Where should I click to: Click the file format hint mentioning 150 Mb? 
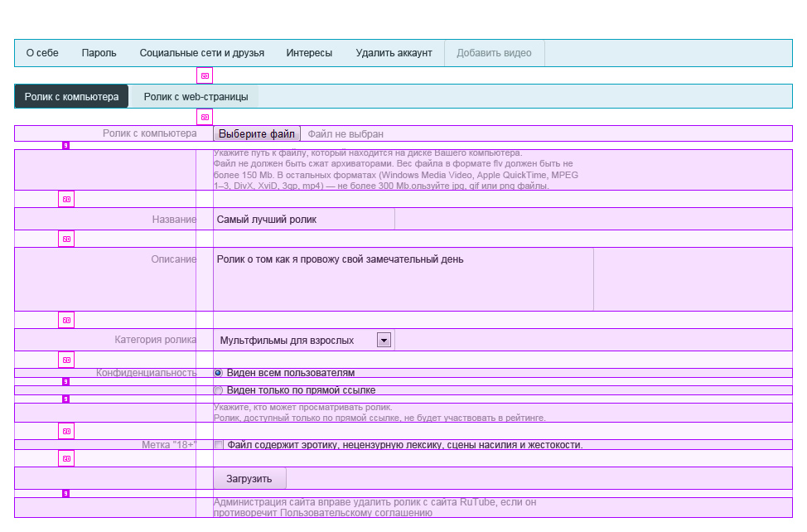click(x=396, y=169)
